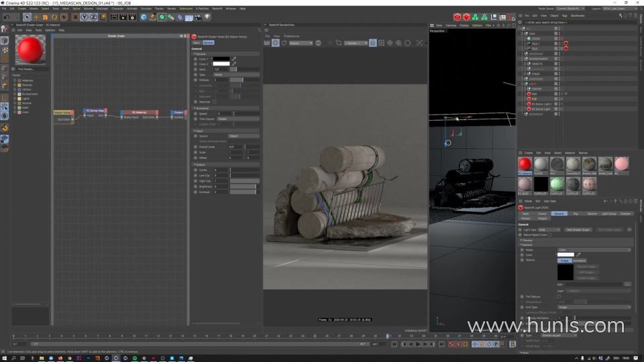Click the Cube primitive icon
The height and width of the screenshot is (362, 644).
pyautogui.click(x=144, y=17)
